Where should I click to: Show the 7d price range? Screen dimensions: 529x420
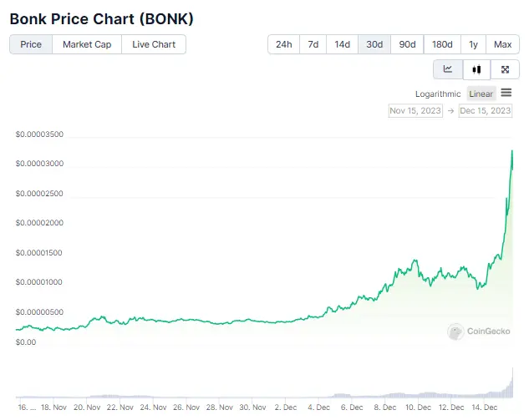[313, 44]
